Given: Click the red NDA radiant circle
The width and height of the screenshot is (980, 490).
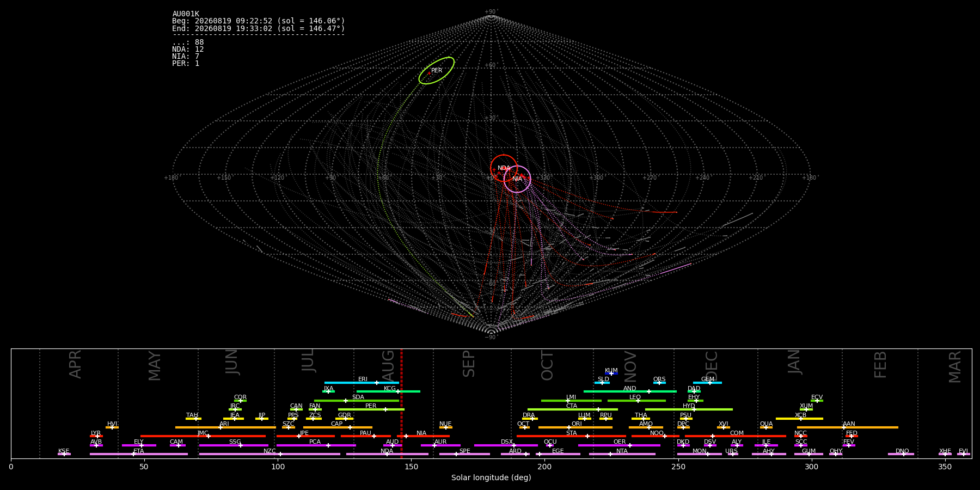Looking at the screenshot, I should (504, 168).
